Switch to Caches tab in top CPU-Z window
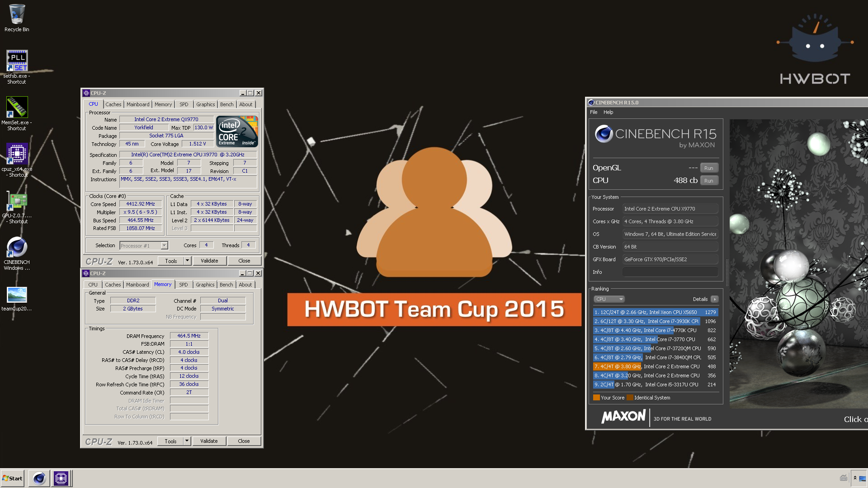Screen dimensions: 868x488 click(x=113, y=104)
